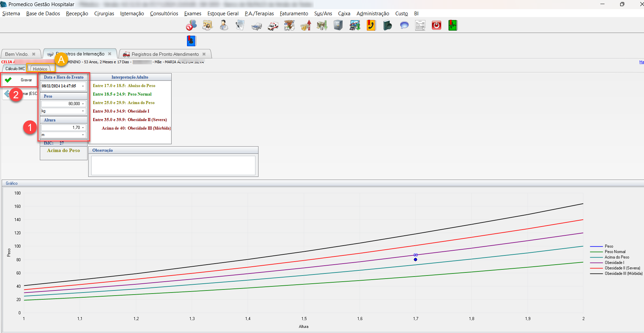
Task: Open the green heartbeat monitor icon
Action: click(453, 26)
